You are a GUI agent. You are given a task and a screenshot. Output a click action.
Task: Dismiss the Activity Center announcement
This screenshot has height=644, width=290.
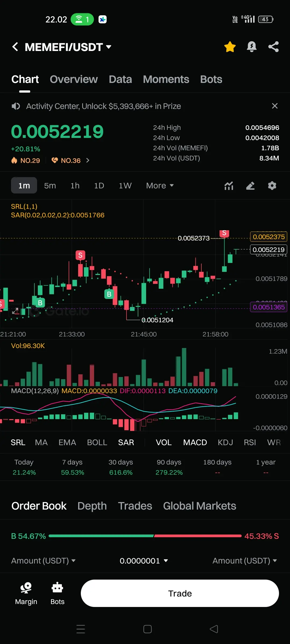274,106
